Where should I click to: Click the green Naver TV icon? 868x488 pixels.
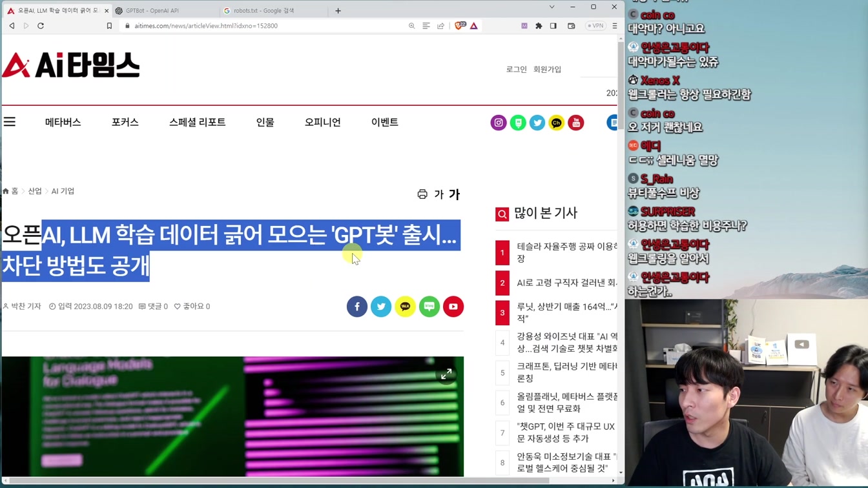(x=518, y=123)
